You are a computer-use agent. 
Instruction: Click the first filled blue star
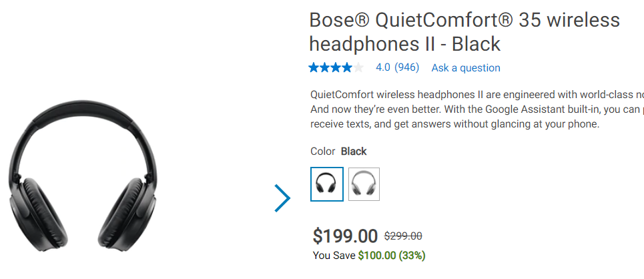pos(314,67)
